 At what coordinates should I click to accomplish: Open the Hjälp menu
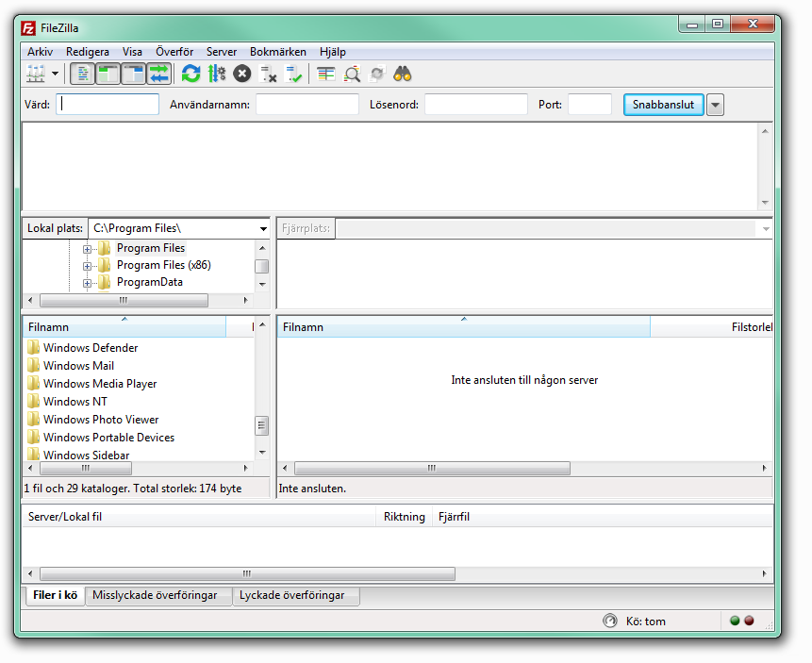tap(333, 52)
